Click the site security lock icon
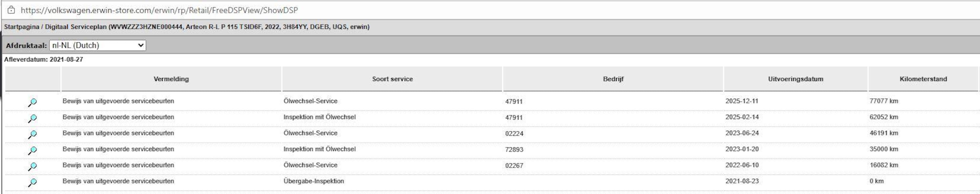980x194 pixels. tap(11, 10)
